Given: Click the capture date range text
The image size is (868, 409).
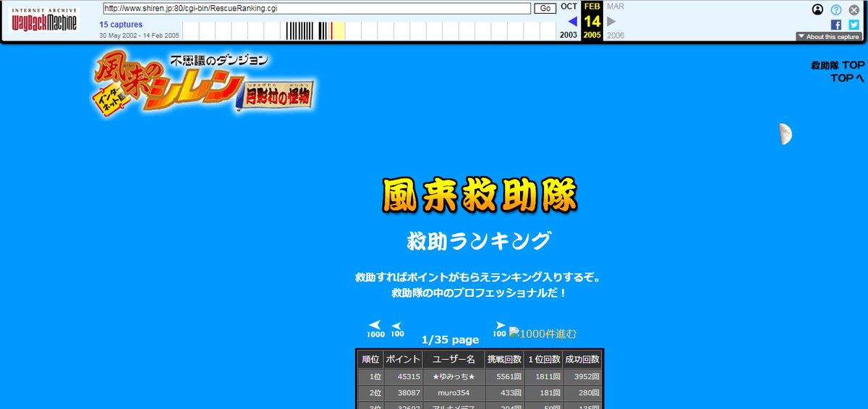Looking at the screenshot, I should [140, 35].
